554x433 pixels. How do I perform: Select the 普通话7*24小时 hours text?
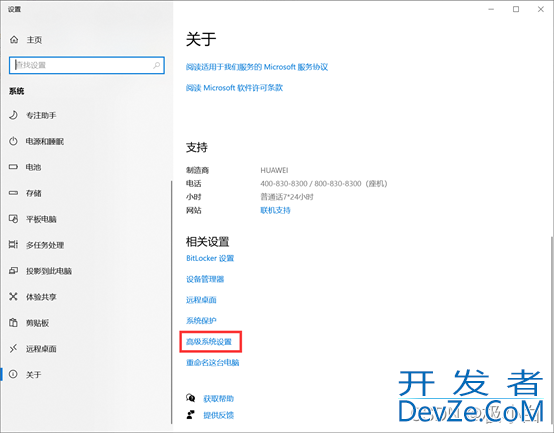point(287,197)
